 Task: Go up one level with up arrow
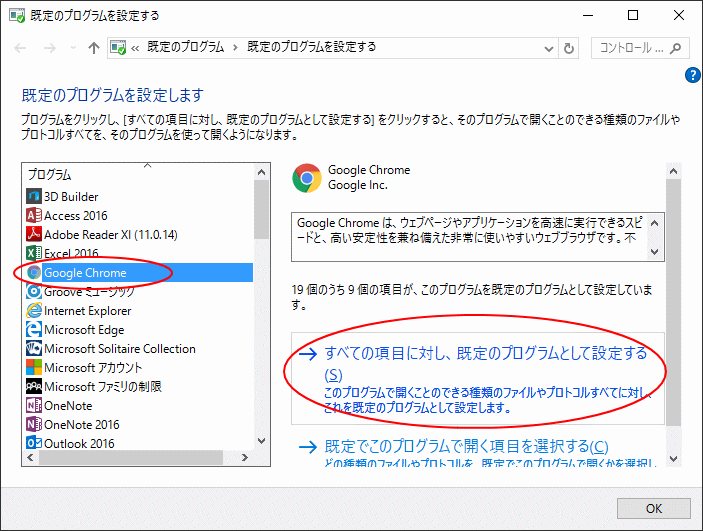[93, 48]
